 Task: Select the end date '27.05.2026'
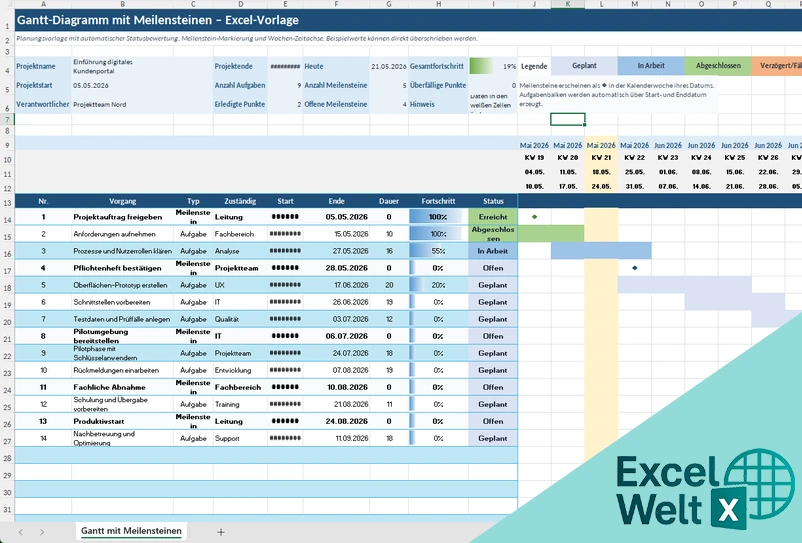[336, 251]
